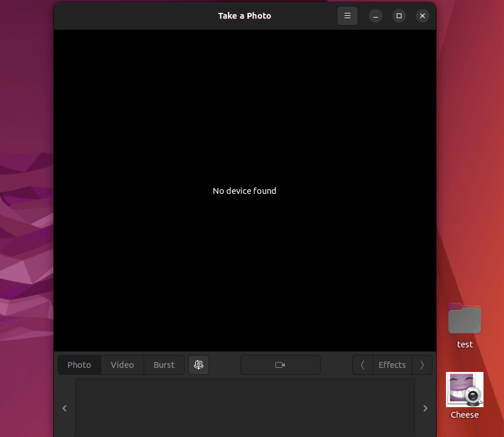Image resolution: width=504 pixels, height=437 pixels.
Task: Open the hamburger menu in the title bar
Action: [347, 16]
